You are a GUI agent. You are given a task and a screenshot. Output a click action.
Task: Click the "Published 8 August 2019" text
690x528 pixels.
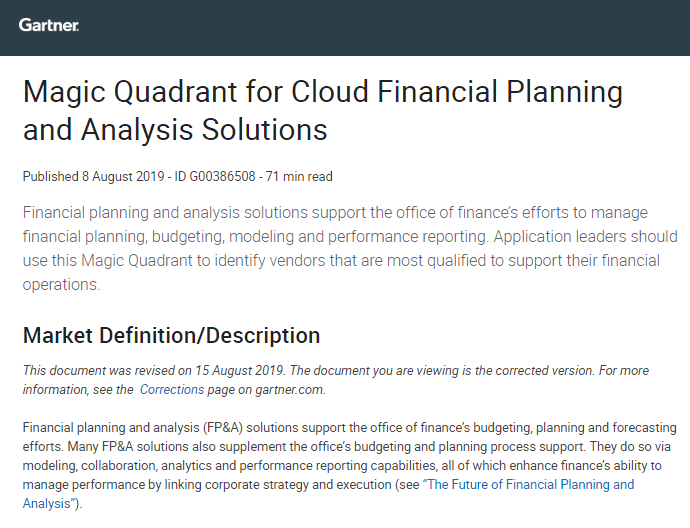[93, 176]
